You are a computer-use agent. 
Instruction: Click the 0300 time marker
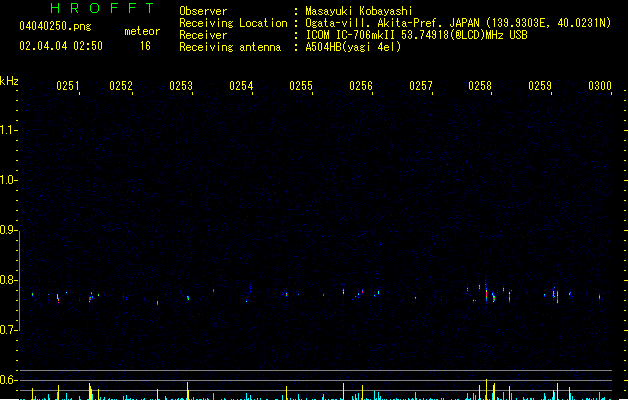tap(600, 86)
